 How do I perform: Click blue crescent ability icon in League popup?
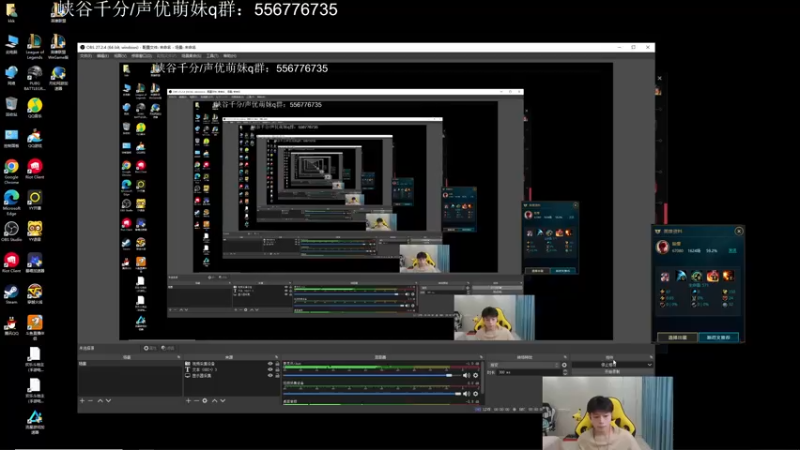(x=681, y=277)
